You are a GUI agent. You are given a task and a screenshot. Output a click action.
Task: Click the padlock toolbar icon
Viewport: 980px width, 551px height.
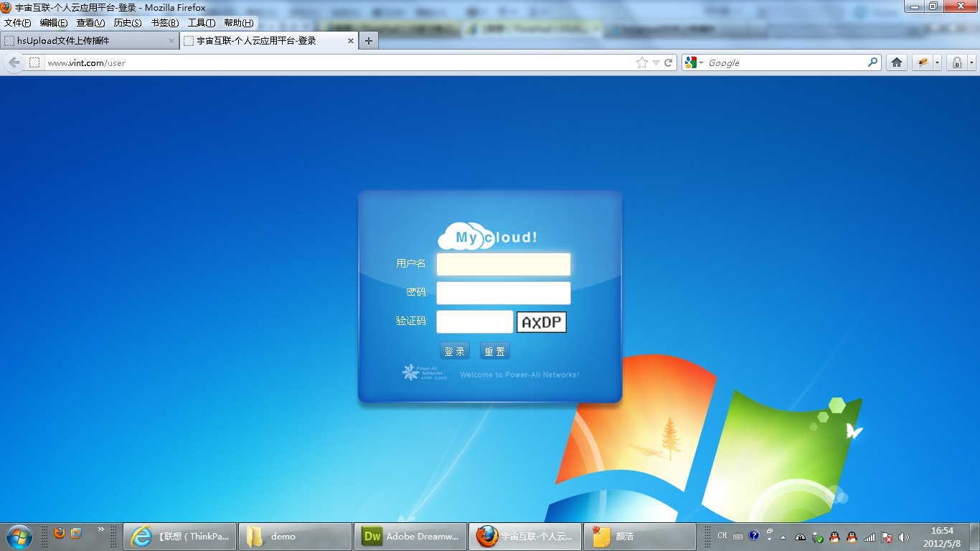(957, 62)
